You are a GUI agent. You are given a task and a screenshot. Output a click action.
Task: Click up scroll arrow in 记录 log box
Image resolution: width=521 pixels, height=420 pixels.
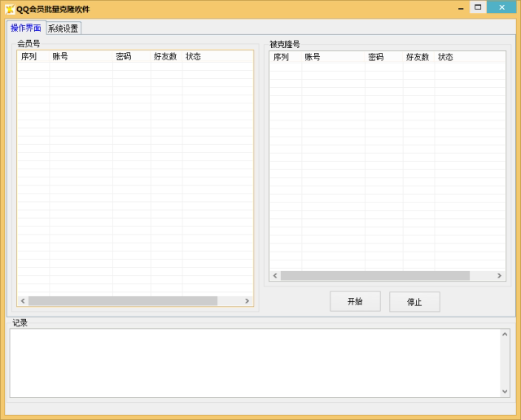[x=505, y=335]
